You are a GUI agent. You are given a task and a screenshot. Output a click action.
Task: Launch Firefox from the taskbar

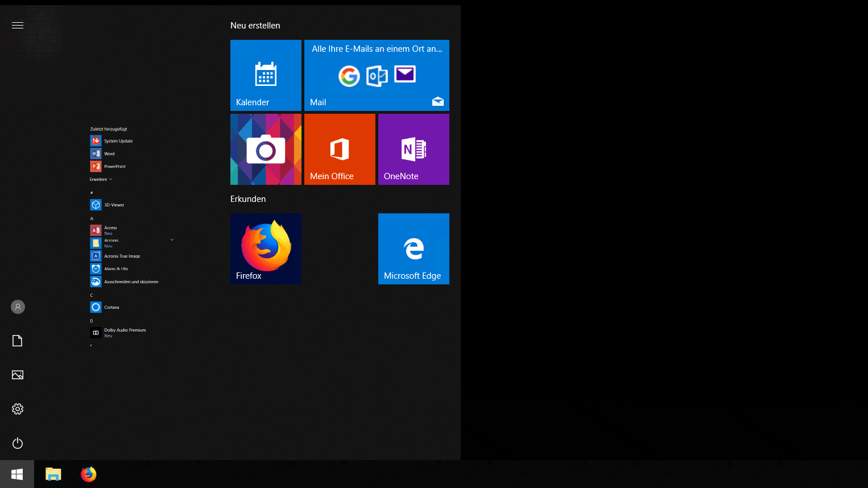click(89, 474)
